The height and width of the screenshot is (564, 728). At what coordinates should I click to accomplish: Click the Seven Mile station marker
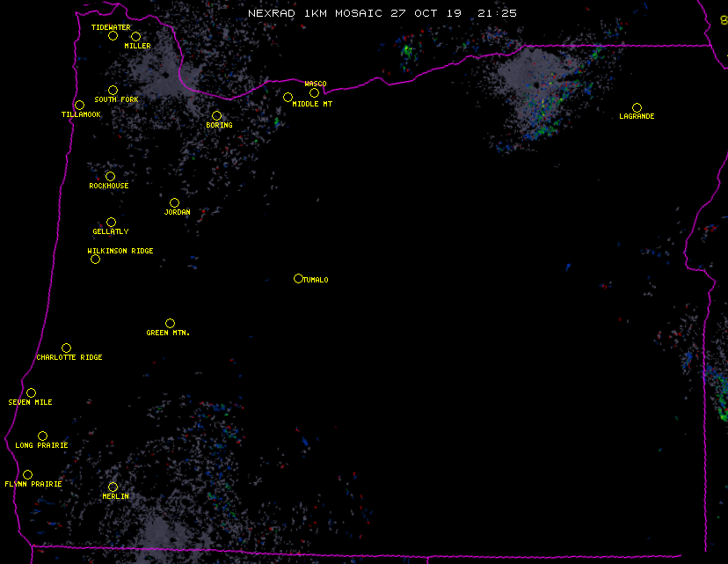pyautogui.click(x=31, y=393)
